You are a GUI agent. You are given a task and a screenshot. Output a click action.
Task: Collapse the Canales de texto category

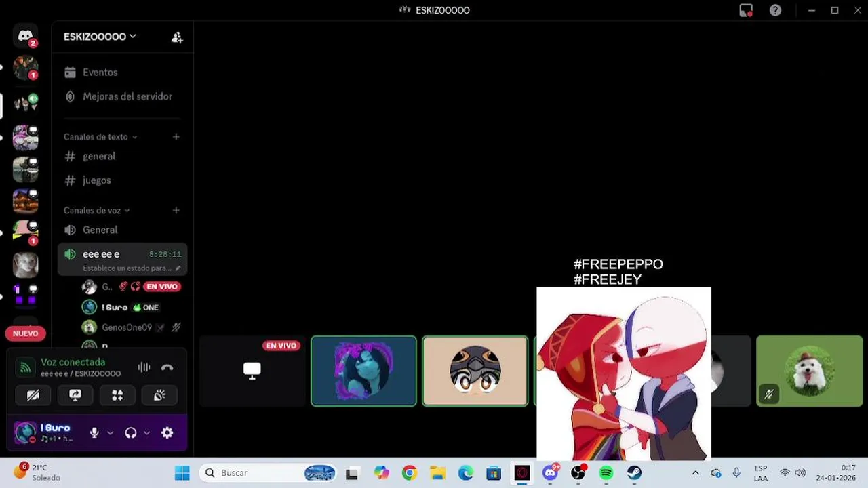click(x=100, y=136)
